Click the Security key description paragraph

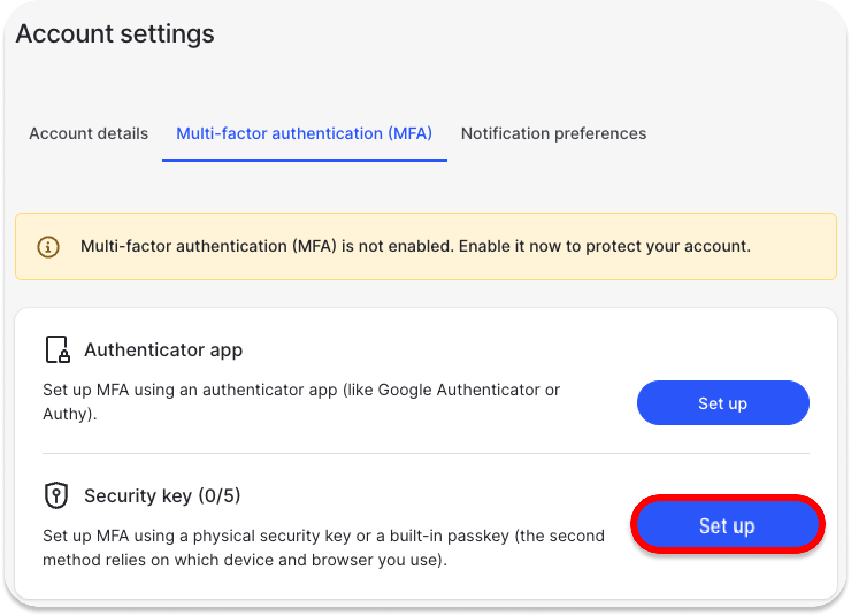[x=323, y=547]
